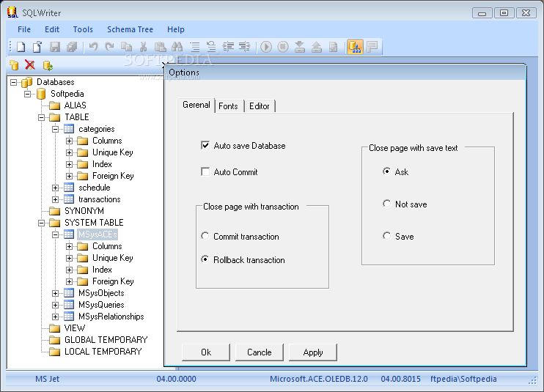Viewport: 544px width, 392px height.
Task: Click the script document icon after arrows
Action: click(x=333, y=47)
